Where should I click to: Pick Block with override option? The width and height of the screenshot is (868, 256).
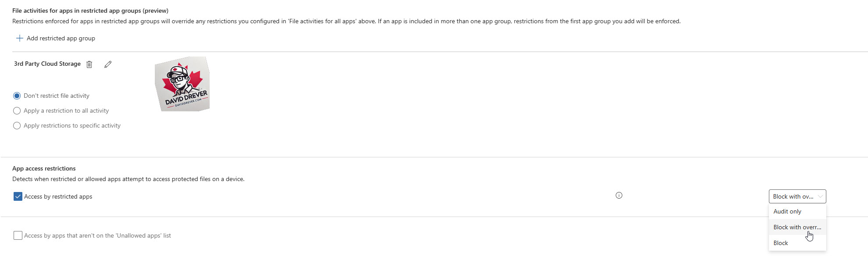(797, 227)
